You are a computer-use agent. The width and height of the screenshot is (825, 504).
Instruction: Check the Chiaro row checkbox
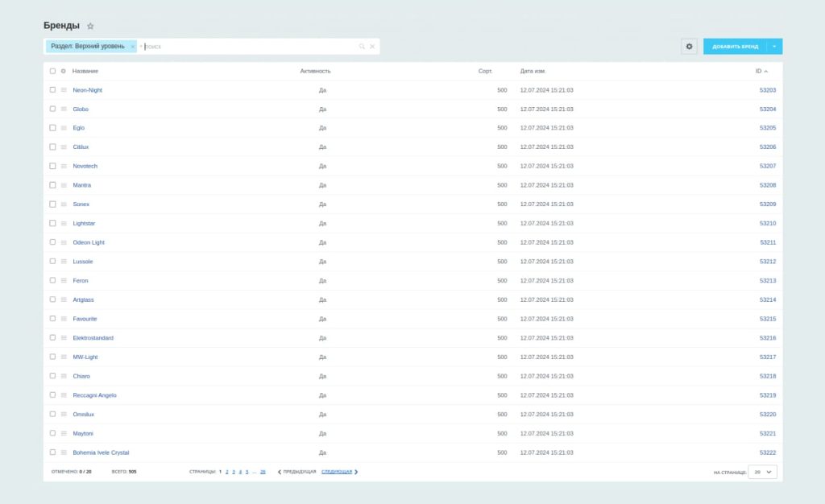coord(52,376)
